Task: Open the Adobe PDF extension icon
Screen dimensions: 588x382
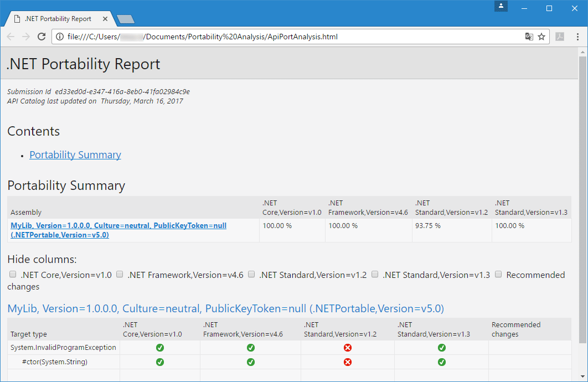Action: click(560, 36)
